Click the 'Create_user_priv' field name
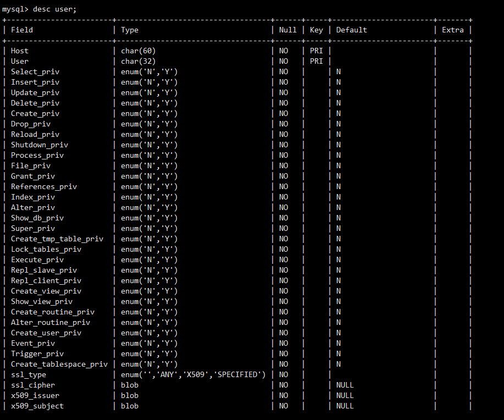Screen dimensions: 504x420 (x=46, y=333)
